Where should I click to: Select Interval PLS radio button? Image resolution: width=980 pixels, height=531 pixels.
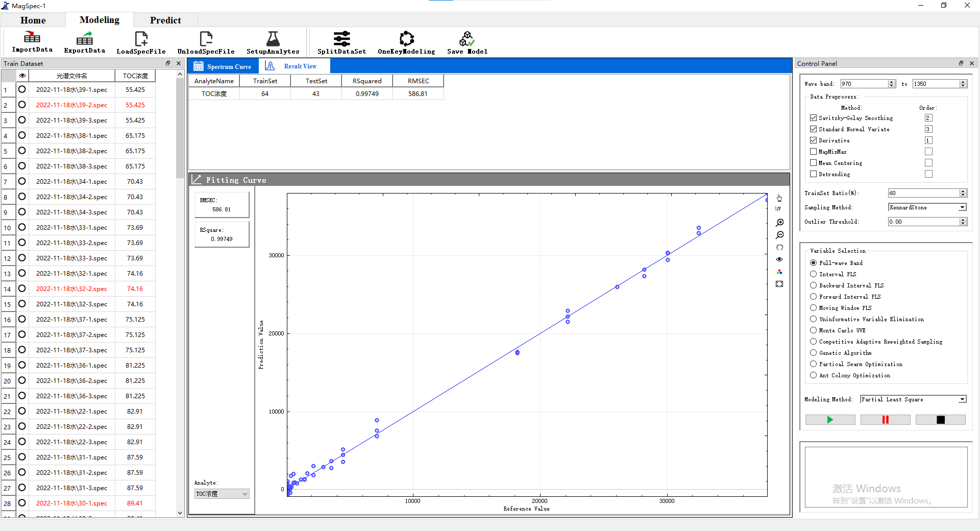pos(813,274)
